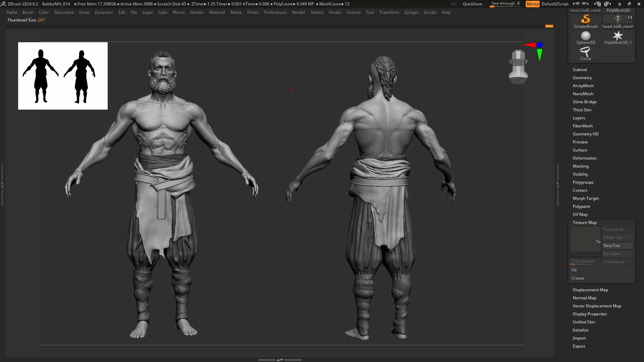The width and height of the screenshot is (644, 362).
Task: Click the camera view head orientation widget
Action: tap(518, 66)
